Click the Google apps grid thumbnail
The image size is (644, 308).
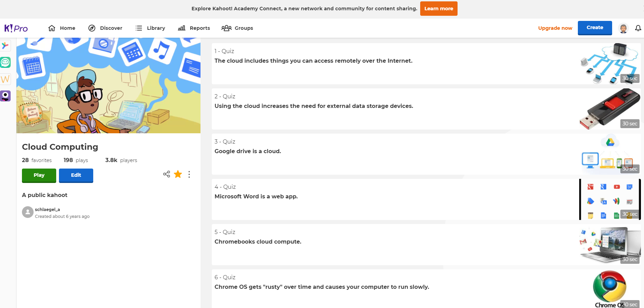610,199
